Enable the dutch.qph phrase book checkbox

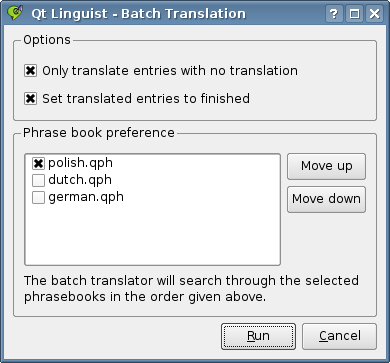click(x=38, y=180)
